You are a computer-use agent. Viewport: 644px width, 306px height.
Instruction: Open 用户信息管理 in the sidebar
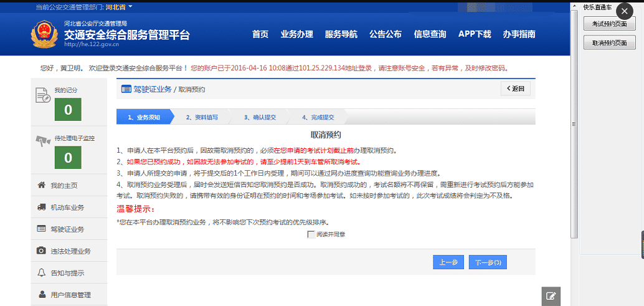[x=70, y=295]
